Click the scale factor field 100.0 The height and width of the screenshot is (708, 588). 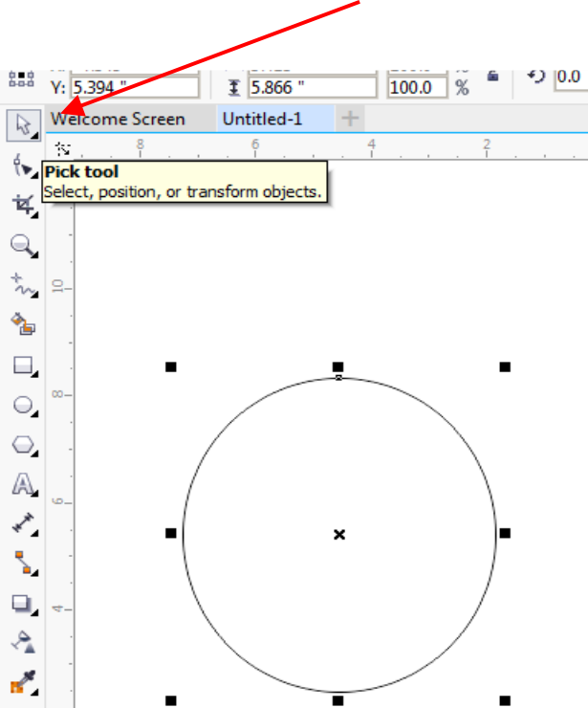[x=417, y=88]
